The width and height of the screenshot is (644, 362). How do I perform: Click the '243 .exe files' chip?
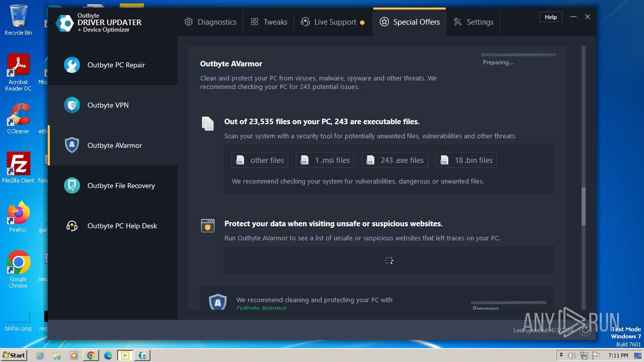coord(395,160)
